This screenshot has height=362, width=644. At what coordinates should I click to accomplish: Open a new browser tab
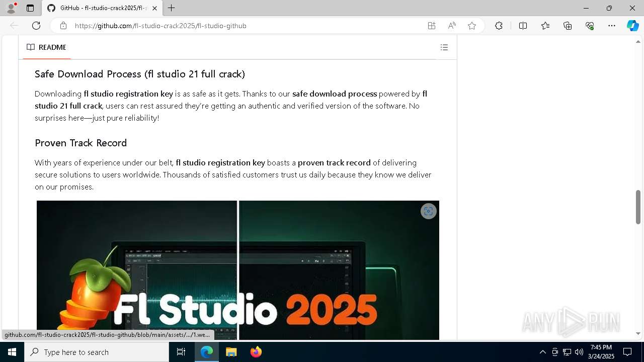pyautogui.click(x=172, y=8)
